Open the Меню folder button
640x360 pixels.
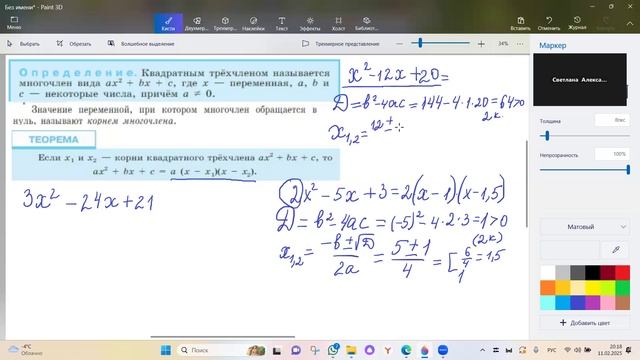[14, 23]
